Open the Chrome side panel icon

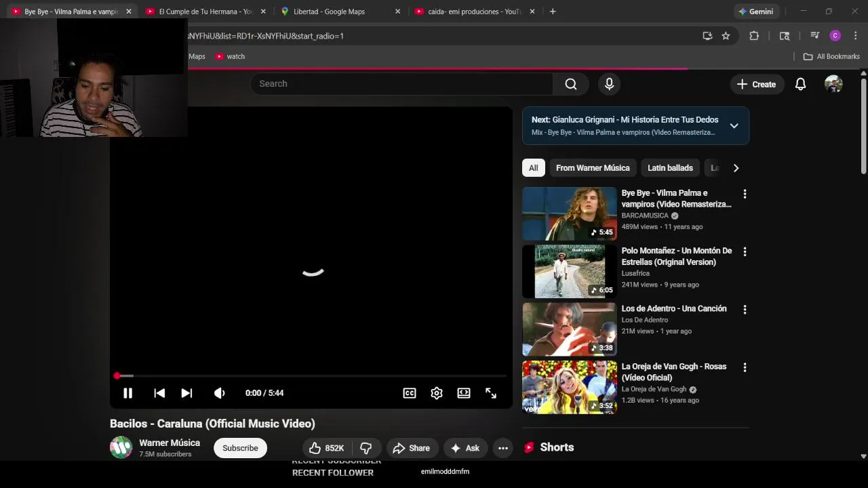click(x=785, y=36)
